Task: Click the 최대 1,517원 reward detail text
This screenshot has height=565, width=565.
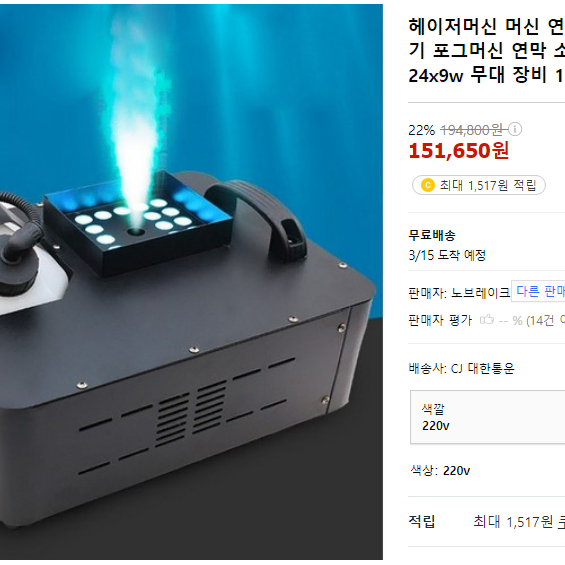Action: coord(513,521)
